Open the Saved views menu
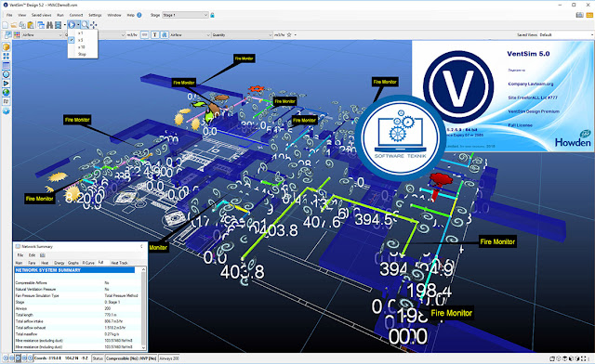 (x=41, y=15)
